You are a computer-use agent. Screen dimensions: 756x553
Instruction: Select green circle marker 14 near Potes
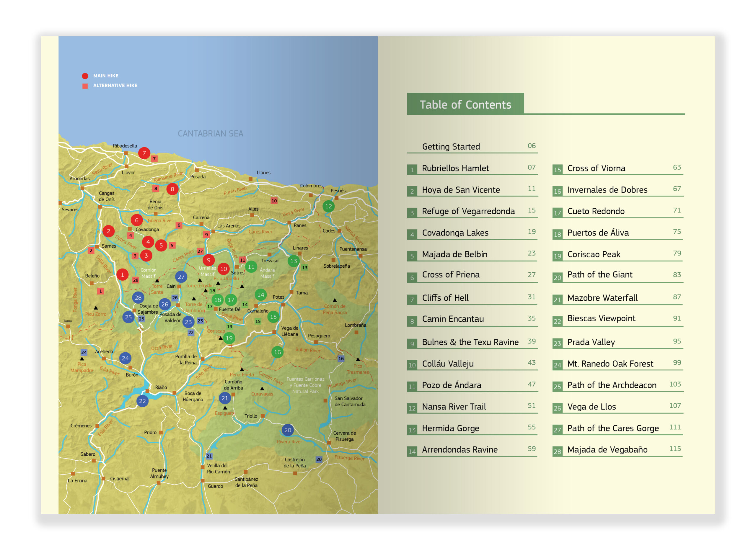coord(261,295)
